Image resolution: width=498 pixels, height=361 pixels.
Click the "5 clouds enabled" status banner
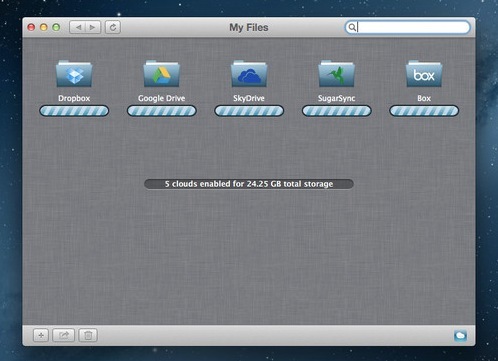(x=249, y=184)
